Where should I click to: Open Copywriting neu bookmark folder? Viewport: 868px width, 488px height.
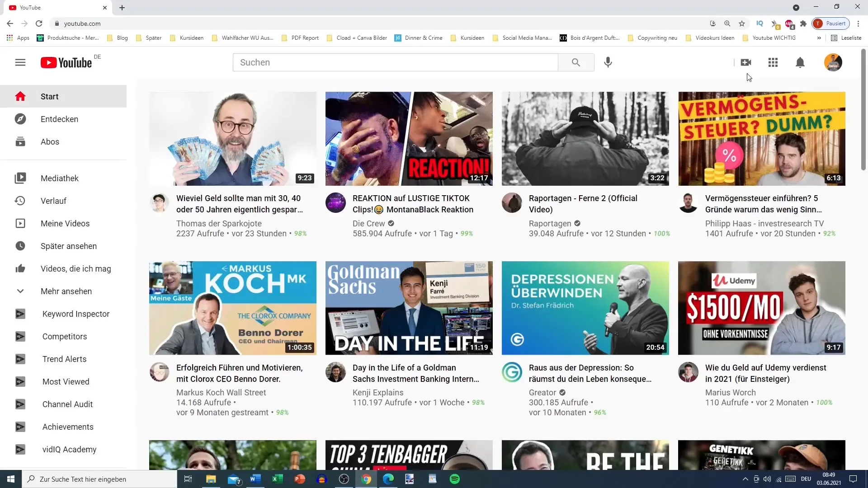pyautogui.click(x=653, y=38)
